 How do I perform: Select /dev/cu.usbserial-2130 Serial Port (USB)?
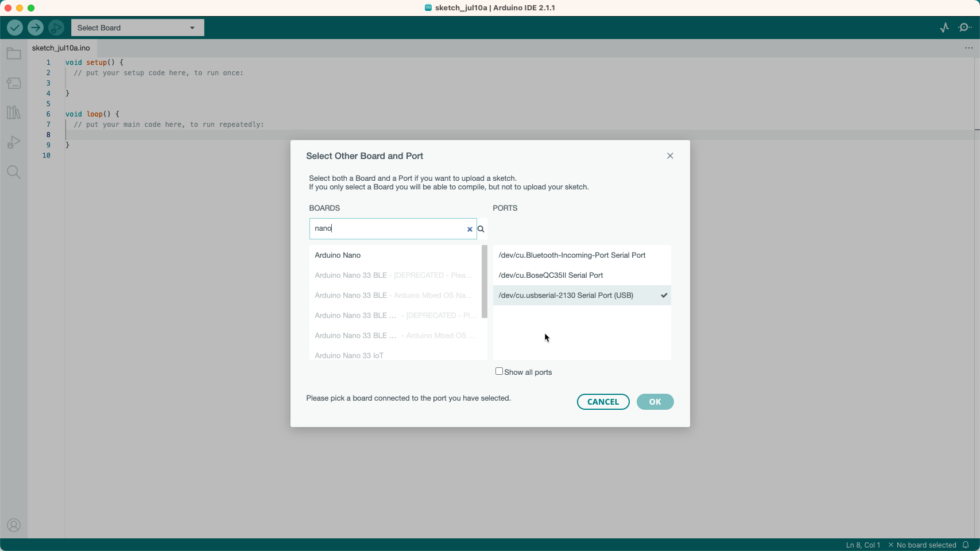(x=582, y=296)
